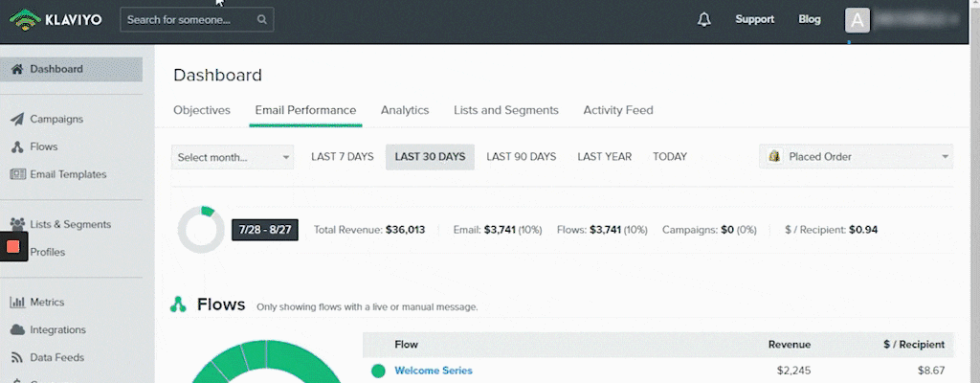980x383 pixels.
Task: Select the LAST 7 DAYS range
Action: click(x=343, y=156)
